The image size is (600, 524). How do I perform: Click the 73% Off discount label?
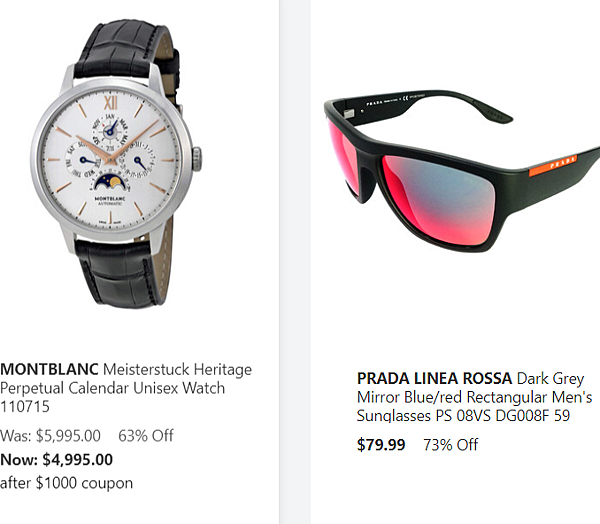click(450, 445)
